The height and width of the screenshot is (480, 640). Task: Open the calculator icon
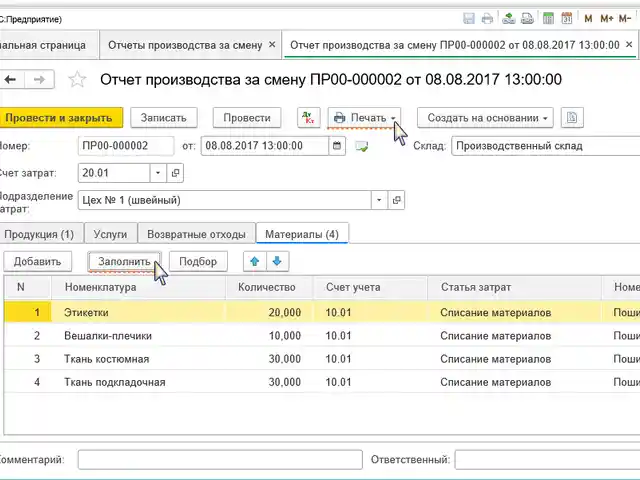coord(548,18)
